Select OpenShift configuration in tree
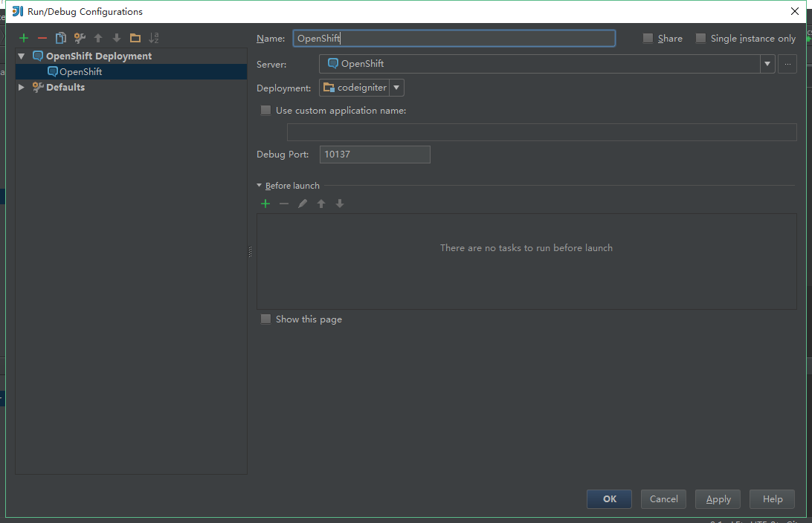 [x=131, y=72]
